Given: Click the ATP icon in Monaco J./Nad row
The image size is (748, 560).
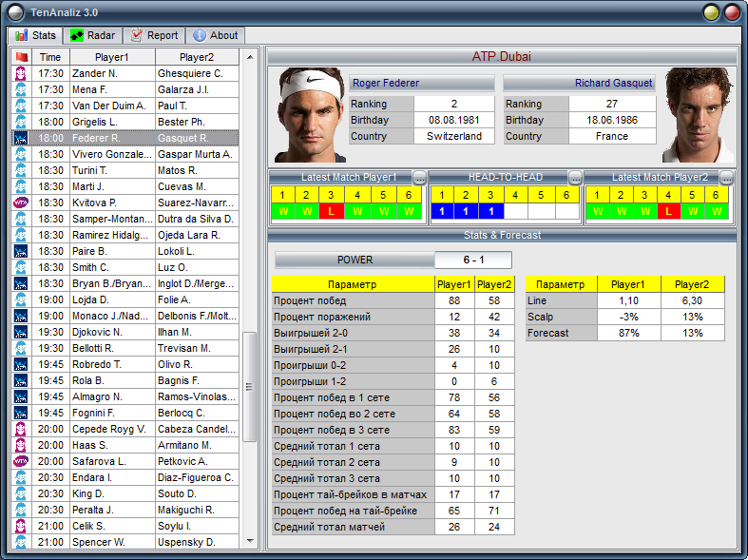Looking at the screenshot, I should tap(21, 317).
